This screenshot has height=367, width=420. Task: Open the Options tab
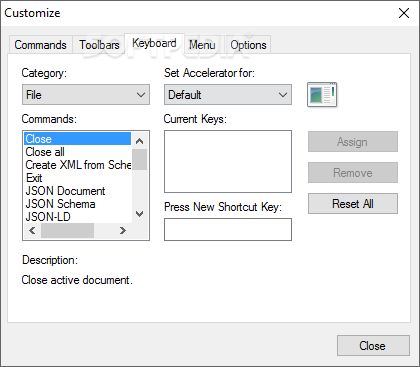248,45
